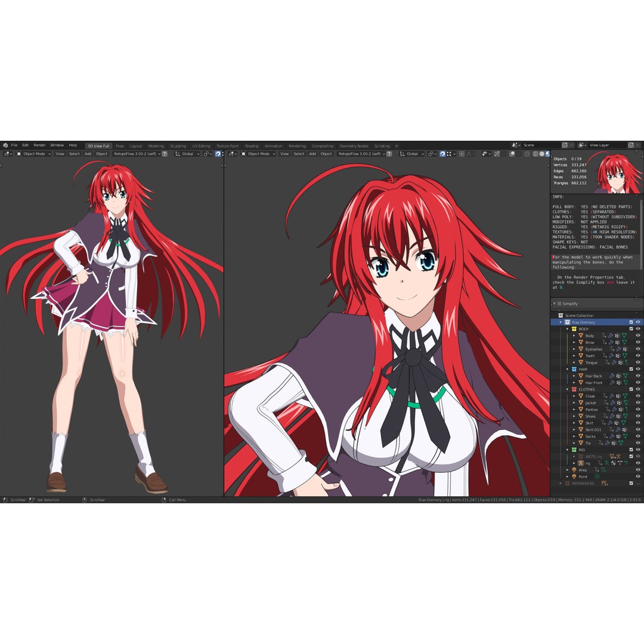Hide Hair Front with its eye icon
Image resolution: width=644 pixels, height=644 pixels.
coord(638,382)
